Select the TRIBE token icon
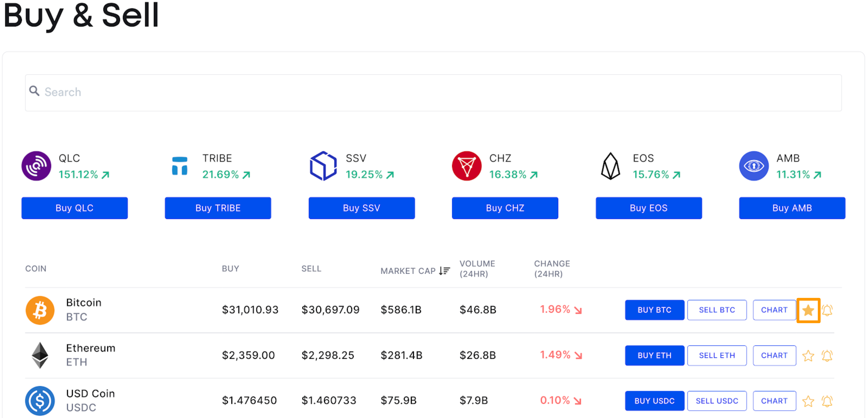The height and width of the screenshot is (418, 868). [x=180, y=166]
